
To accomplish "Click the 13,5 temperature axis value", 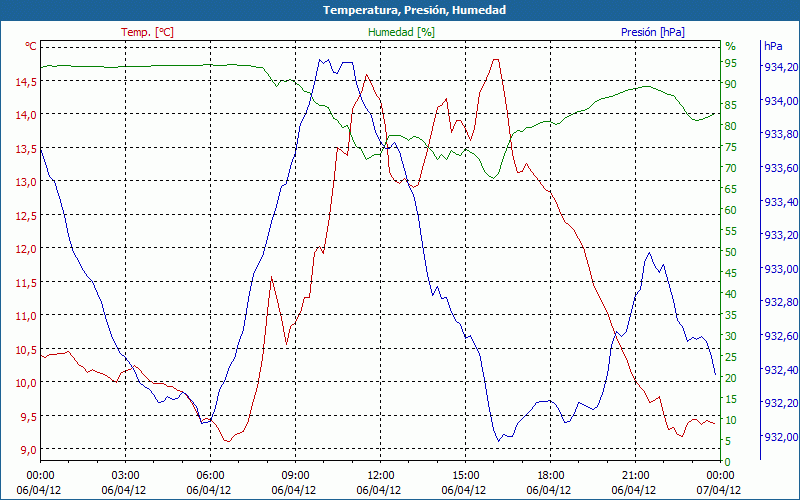I will click(26, 148).
